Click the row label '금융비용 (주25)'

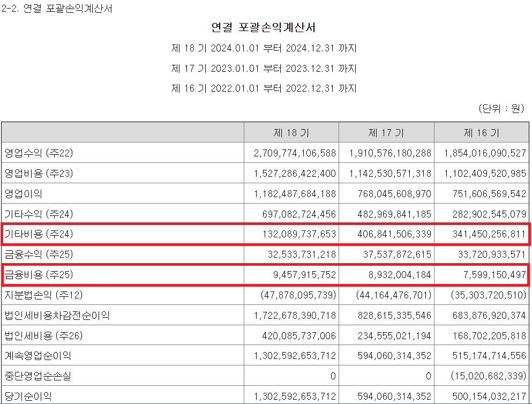pos(39,274)
